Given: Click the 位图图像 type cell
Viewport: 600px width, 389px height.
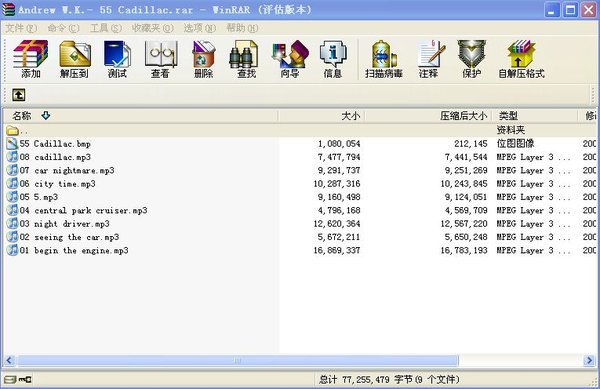Looking at the screenshot, I should coord(515,144).
